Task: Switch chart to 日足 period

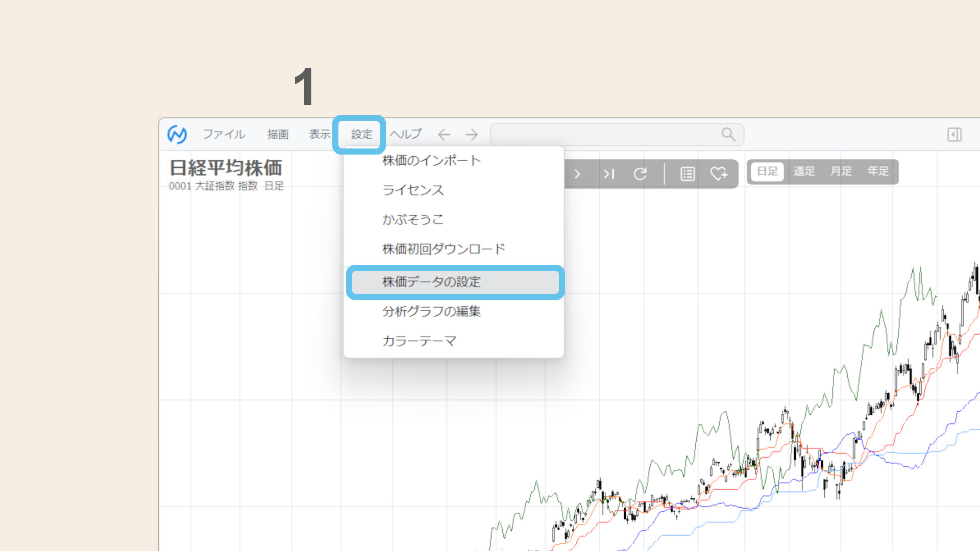Action: pyautogui.click(x=767, y=171)
